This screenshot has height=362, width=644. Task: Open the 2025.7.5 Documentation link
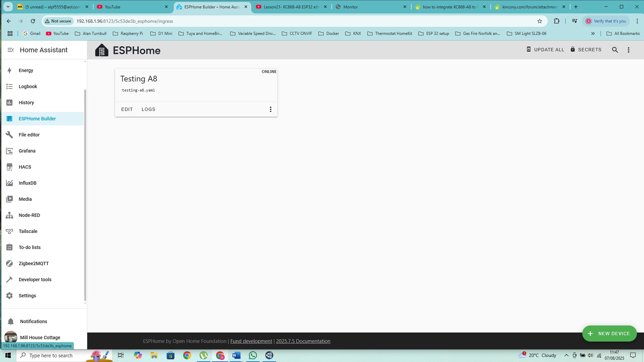click(x=303, y=341)
